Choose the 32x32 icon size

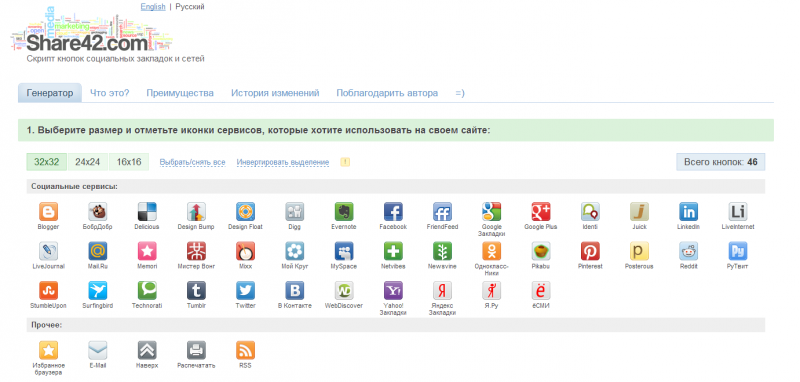pos(46,162)
